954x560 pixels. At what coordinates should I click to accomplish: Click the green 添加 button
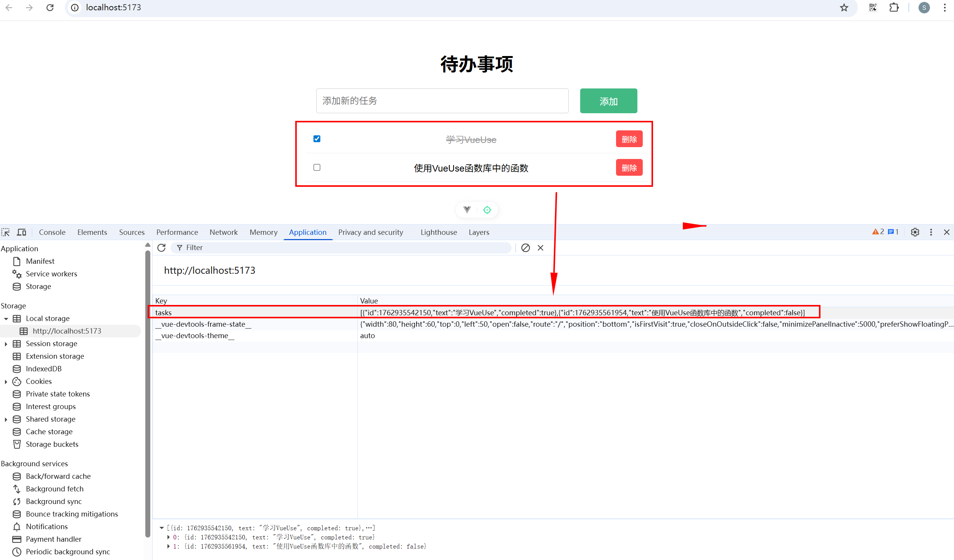point(608,101)
